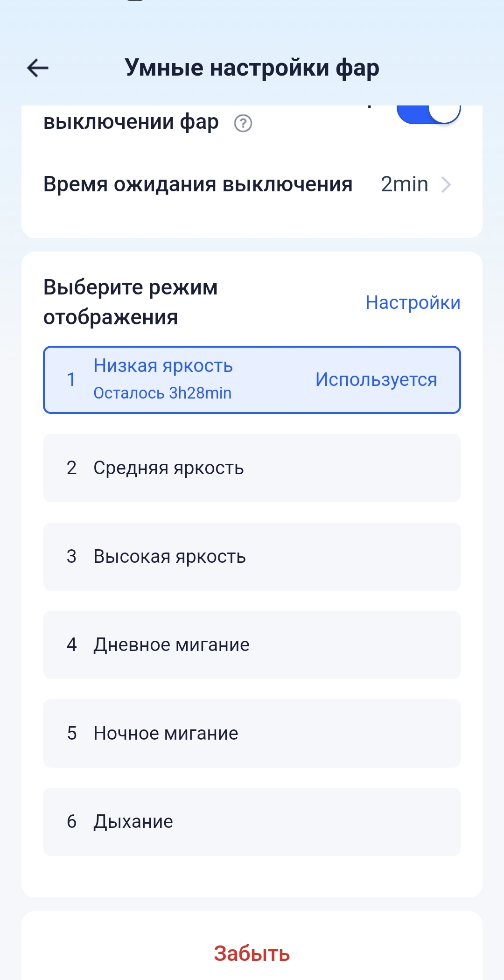Tap number 4 beside Дневное мигание

(71, 645)
